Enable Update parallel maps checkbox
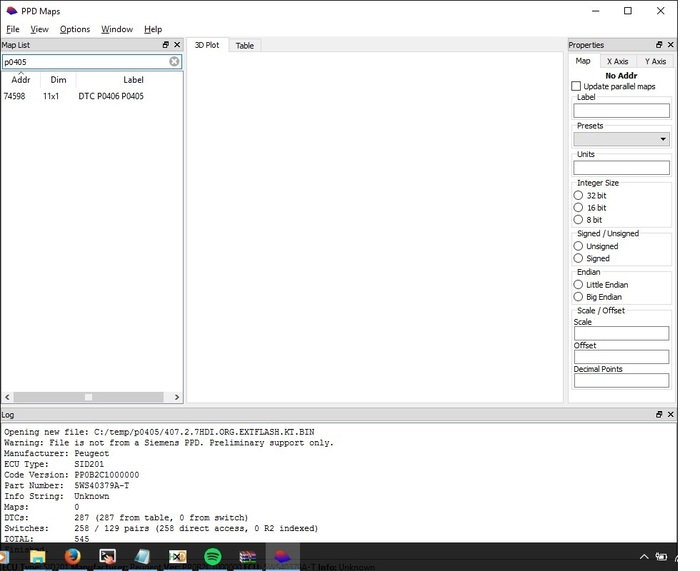 point(577,87)
